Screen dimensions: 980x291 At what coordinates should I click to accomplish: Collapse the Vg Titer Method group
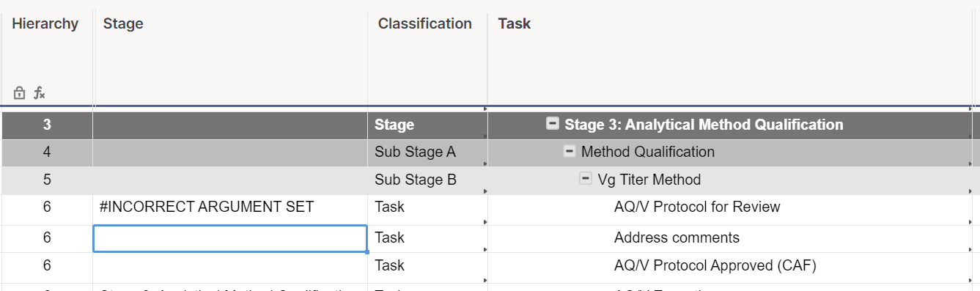(586, 179)
